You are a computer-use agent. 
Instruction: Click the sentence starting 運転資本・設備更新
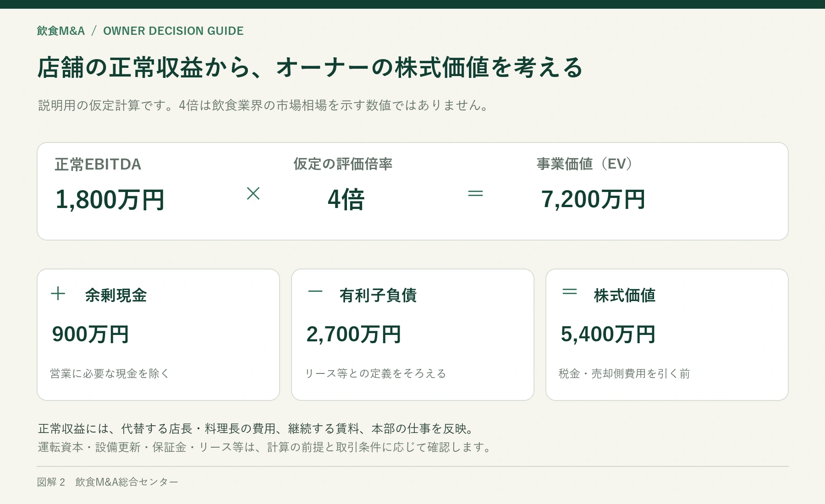tap(265, 447)
